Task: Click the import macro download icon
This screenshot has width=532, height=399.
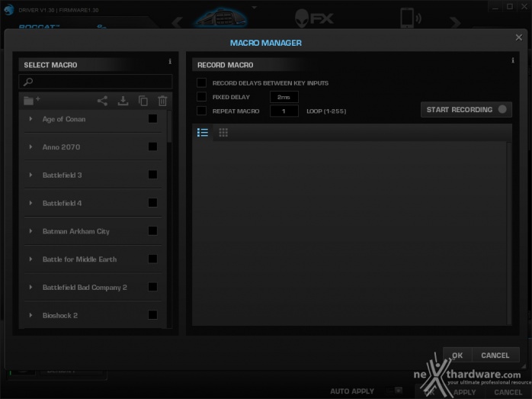Action: pos(123,101)
